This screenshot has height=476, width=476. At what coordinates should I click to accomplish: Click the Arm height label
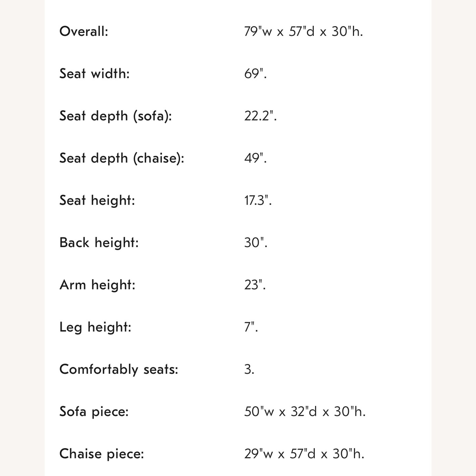97,285
